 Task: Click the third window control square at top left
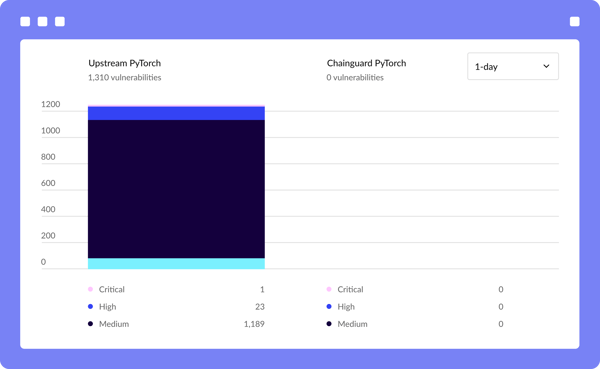coord(60,21)
